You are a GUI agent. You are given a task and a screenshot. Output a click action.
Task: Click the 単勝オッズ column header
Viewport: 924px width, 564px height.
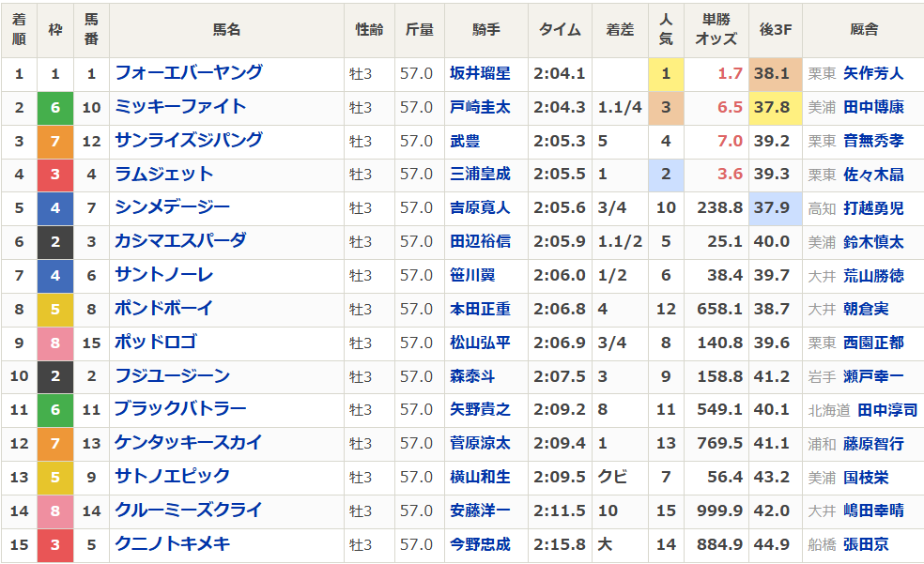point(716,29)
